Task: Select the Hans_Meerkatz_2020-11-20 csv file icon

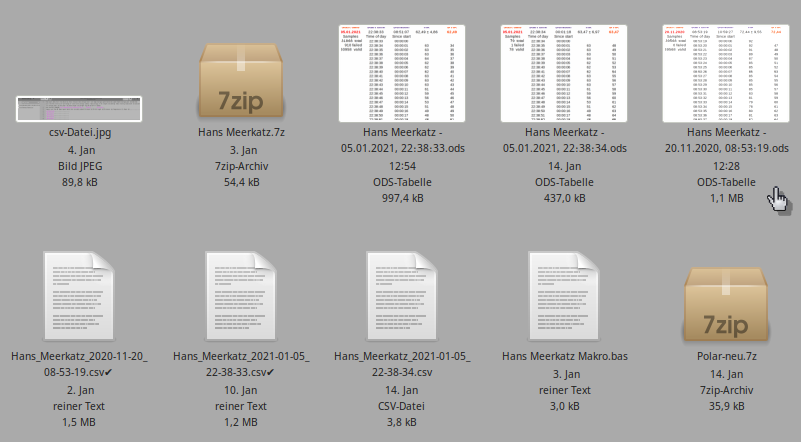Action: tap(79, 295)
